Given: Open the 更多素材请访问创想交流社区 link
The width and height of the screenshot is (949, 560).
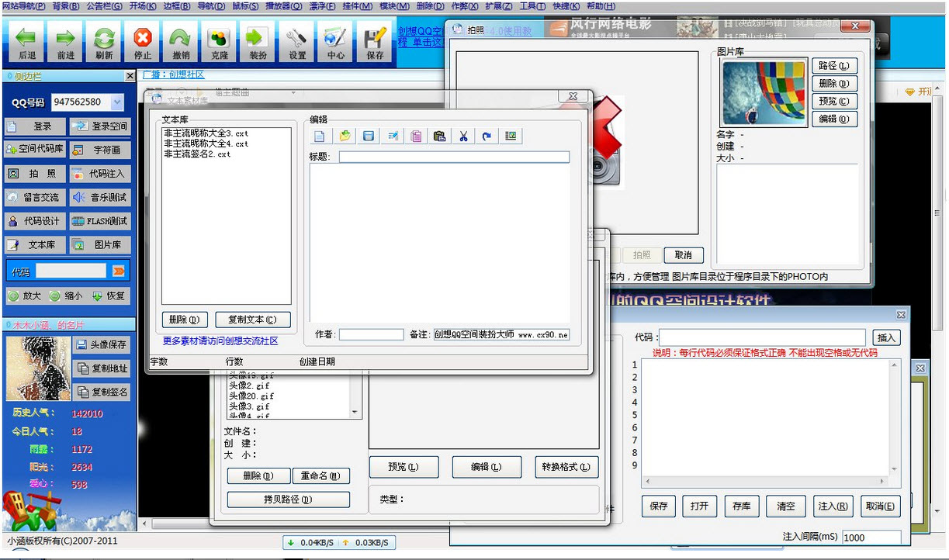Looking at the screenshot, I should [220, 341].
